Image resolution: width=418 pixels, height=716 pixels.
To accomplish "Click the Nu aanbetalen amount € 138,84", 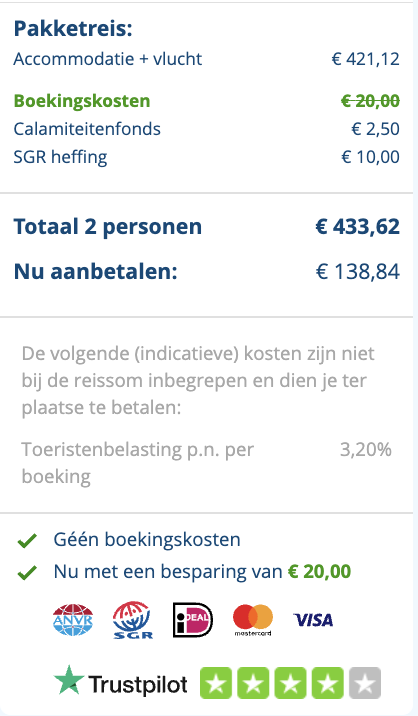I will 358,272.
